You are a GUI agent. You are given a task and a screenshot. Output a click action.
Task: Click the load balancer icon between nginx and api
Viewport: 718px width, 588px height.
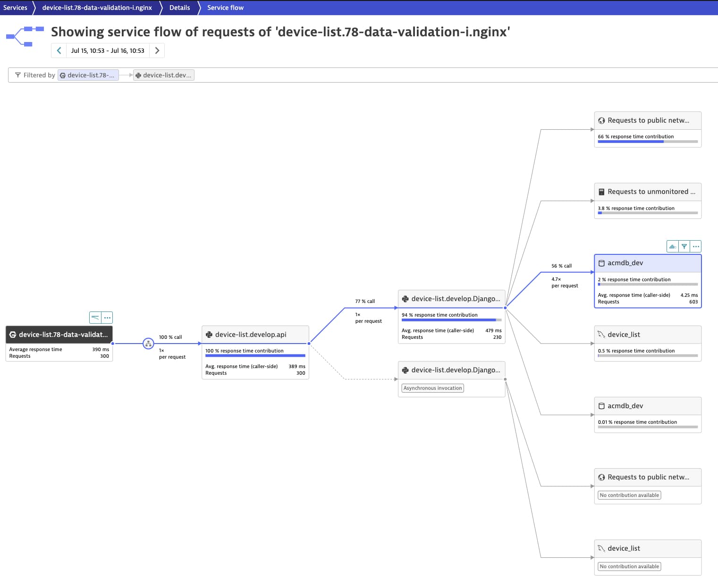click(x=148, y=344)
